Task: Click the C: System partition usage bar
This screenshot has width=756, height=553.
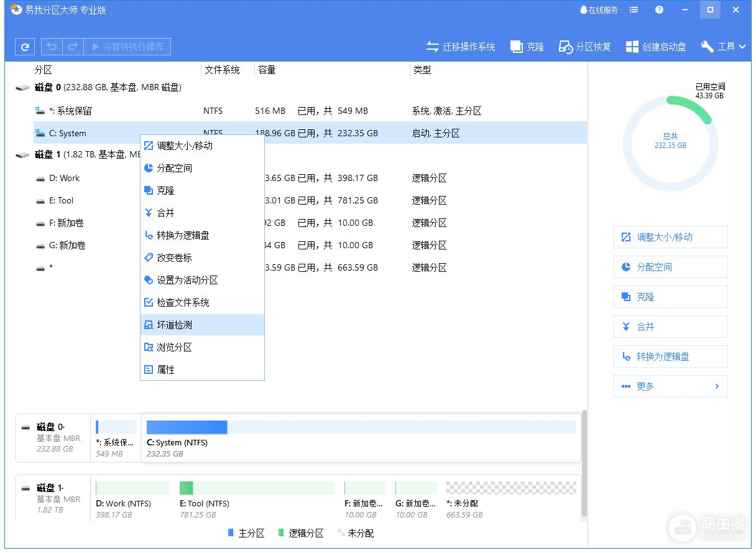Action: tap(361, 427)
